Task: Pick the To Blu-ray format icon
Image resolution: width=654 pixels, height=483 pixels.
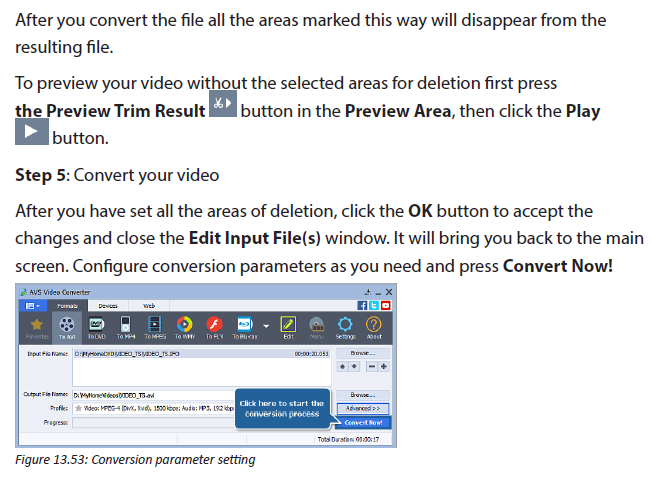Action: tap(245, 328)
